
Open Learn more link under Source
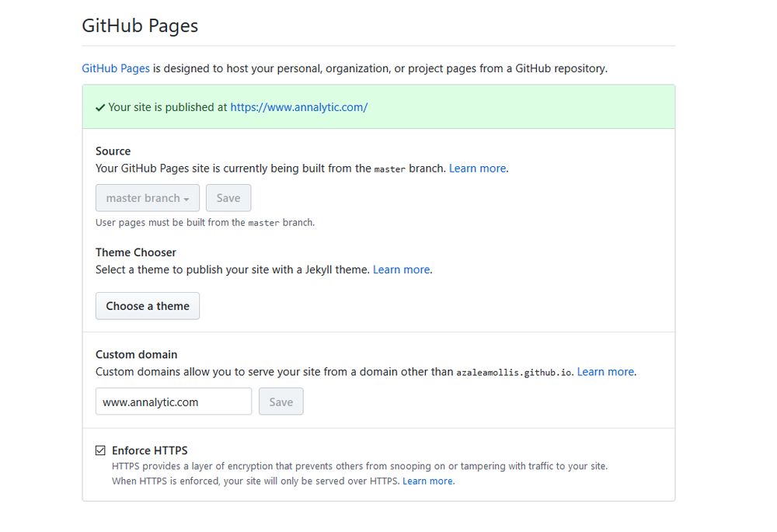click(x=477, y=169)
